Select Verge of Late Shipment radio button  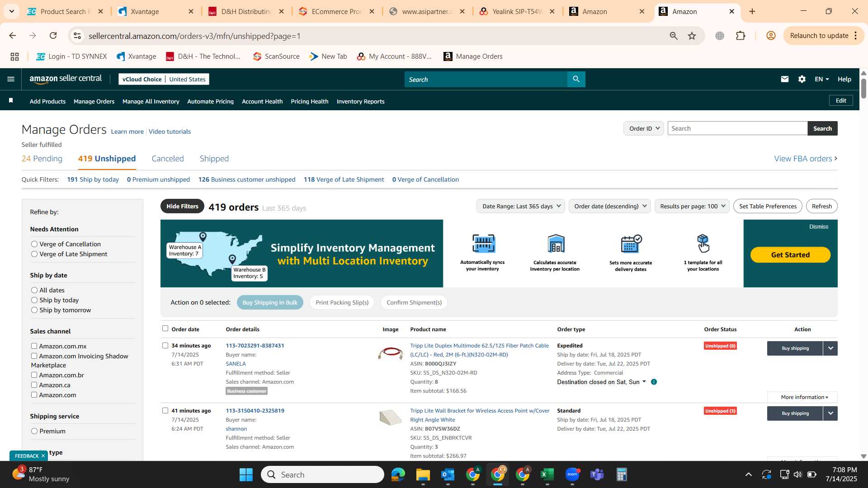coord(34,254)
